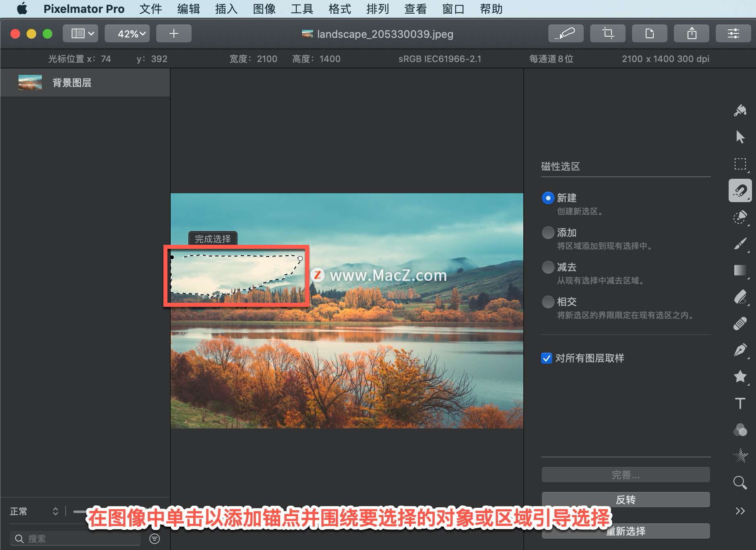Screen dimensions: 756x550
Task: Click the 重新选择 button
Action: pyautogui.click(x=626, y=531)
